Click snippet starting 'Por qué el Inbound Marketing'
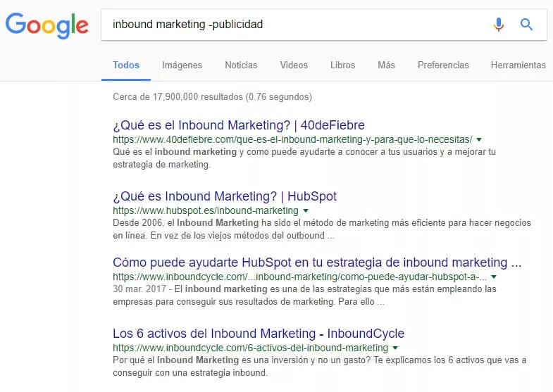This screenshot has width=553, height=392. pyautogui.click(x=320, y=366)
